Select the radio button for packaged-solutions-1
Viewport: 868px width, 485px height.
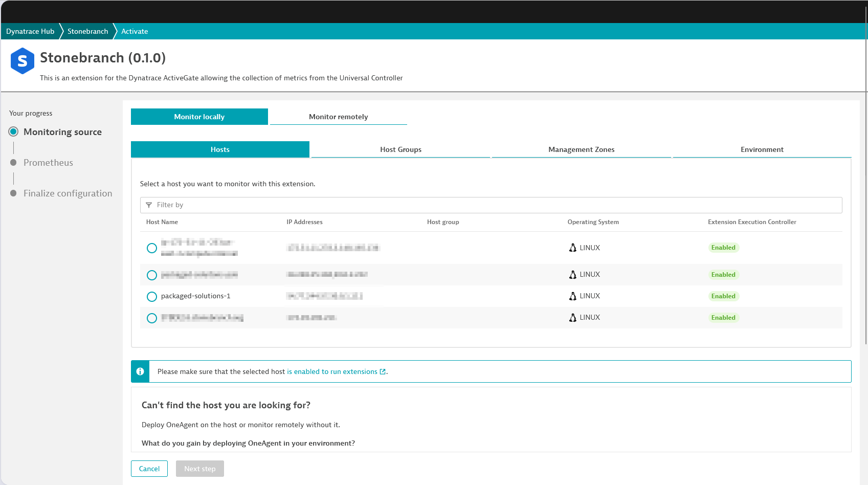coord(152,297)
